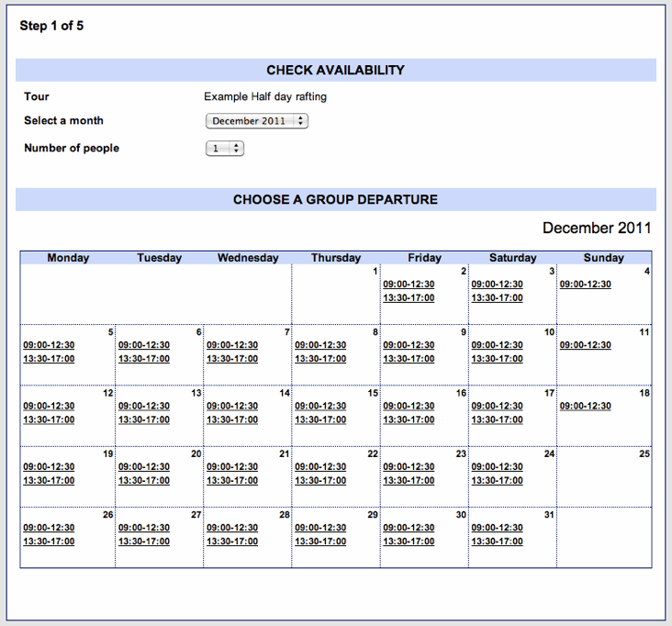Book 09:00-12:30 on Friday December 23

tap(409, 467)
